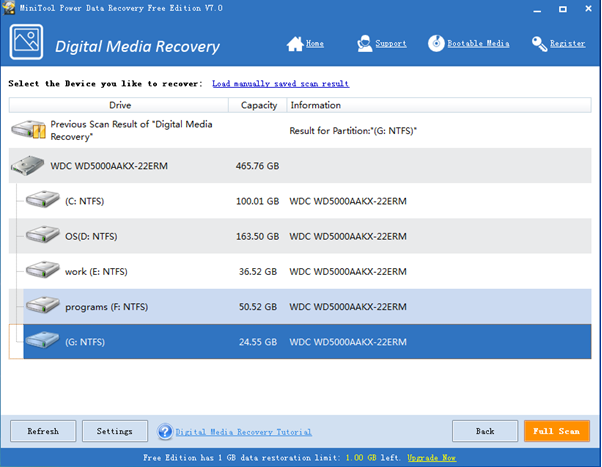Click the Digital Media Recovery picture icon

26,42
